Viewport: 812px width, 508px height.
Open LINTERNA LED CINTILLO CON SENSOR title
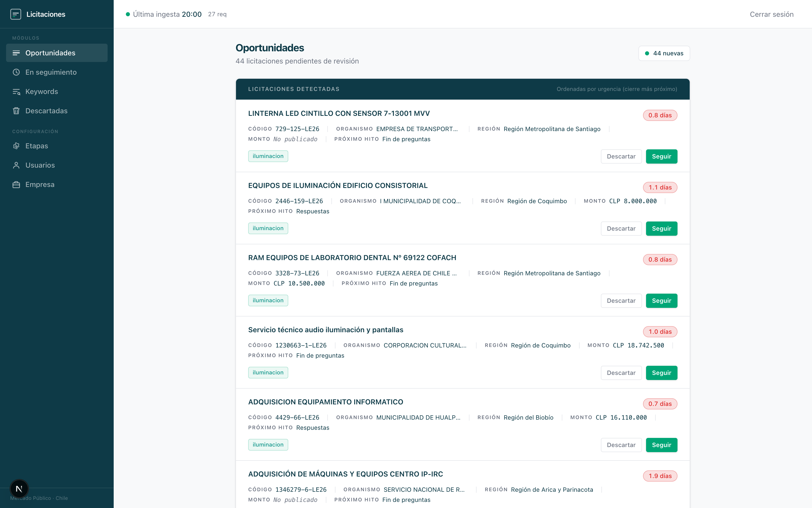point(339,113)
